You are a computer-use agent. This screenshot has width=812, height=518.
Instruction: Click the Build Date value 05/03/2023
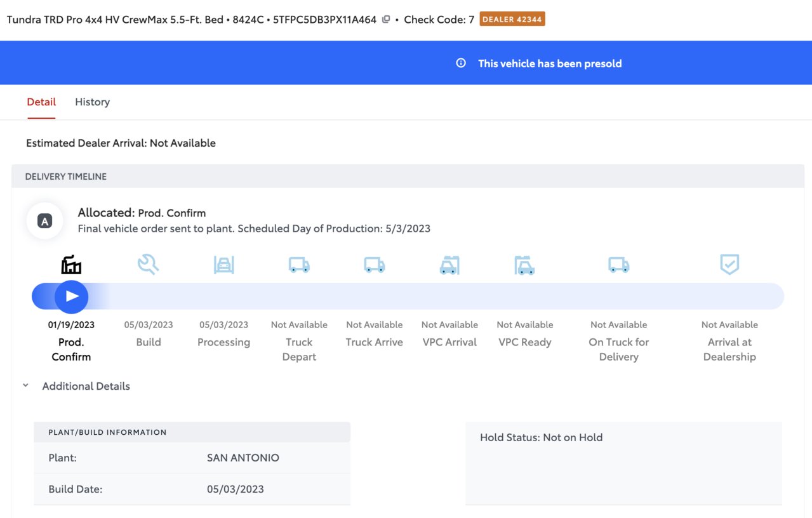(x=236, y=489)
